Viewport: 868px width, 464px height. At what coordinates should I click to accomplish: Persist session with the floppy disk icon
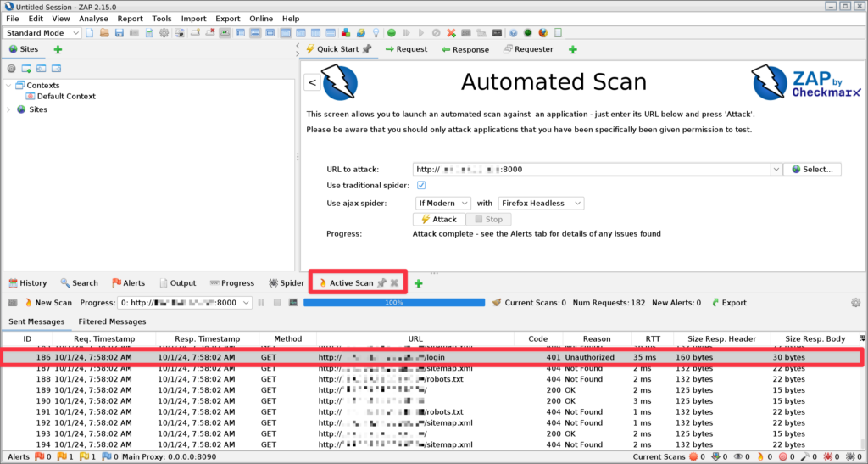click(x=119, y=33)
